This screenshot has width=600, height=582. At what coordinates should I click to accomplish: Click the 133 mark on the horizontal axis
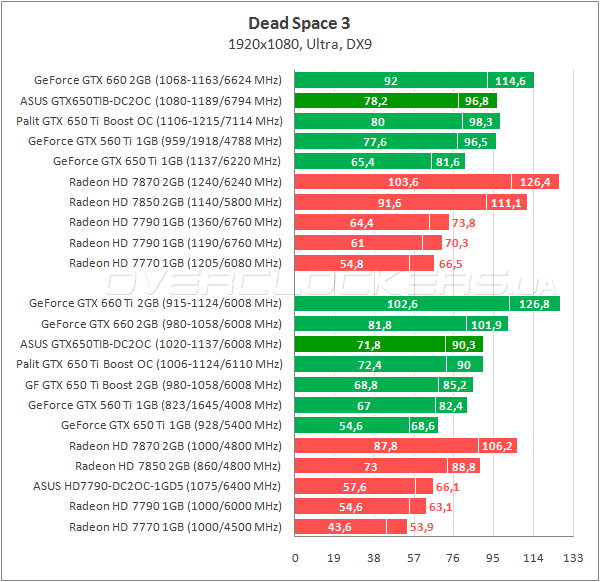pos(573,558)
